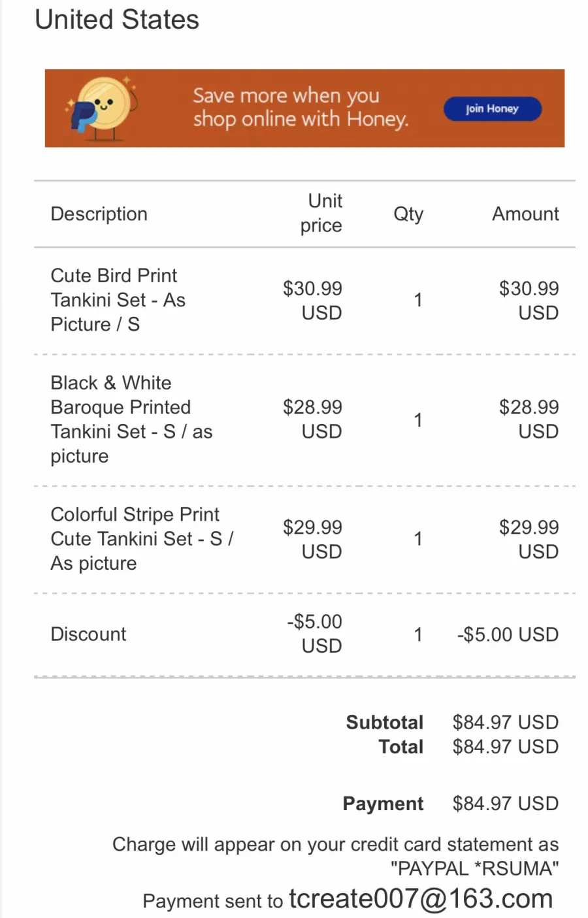Screen dimensions: 588x918
Task: Click the -$5.00 USD discount amount
Action: (508, 634)
